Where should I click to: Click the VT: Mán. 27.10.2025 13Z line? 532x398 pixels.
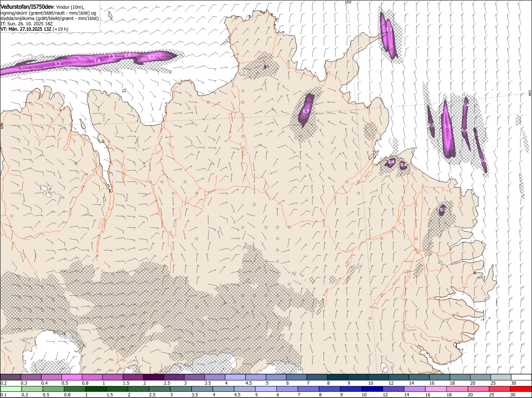34,29
